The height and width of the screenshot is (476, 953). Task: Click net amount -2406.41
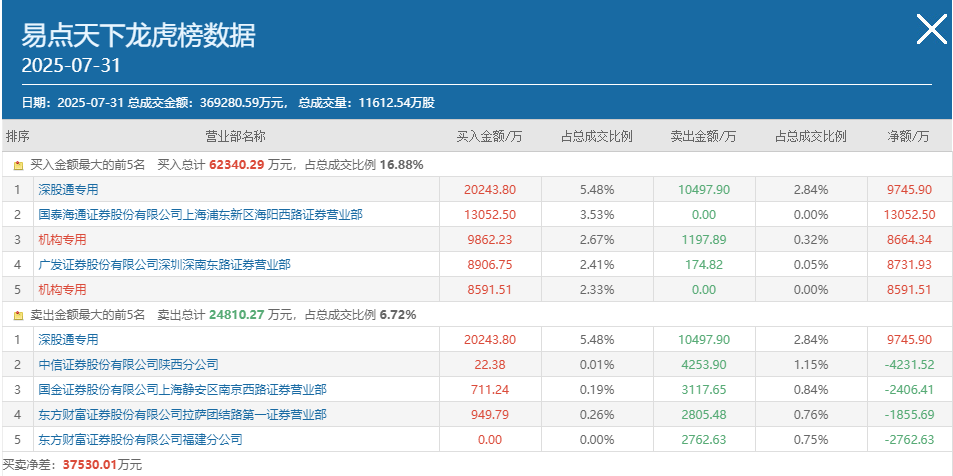click(x=909, y=390)
